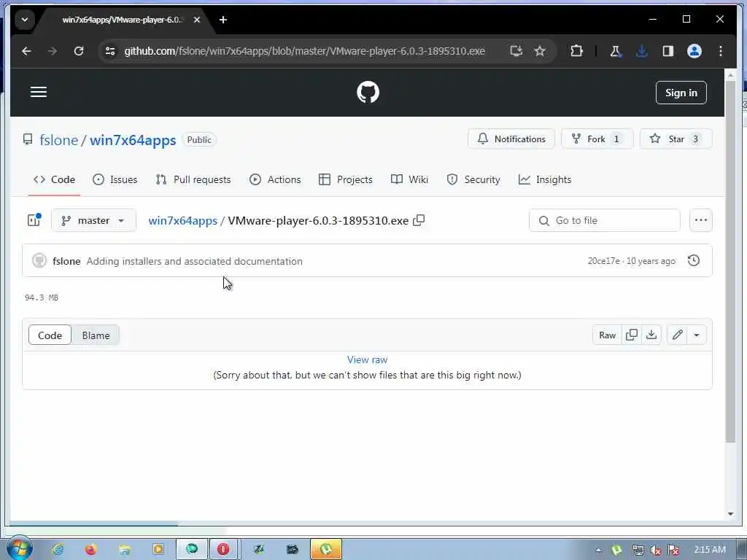Expand the file tree side panel
Viewport: 747px width, 560px height.
pos(34,220)
